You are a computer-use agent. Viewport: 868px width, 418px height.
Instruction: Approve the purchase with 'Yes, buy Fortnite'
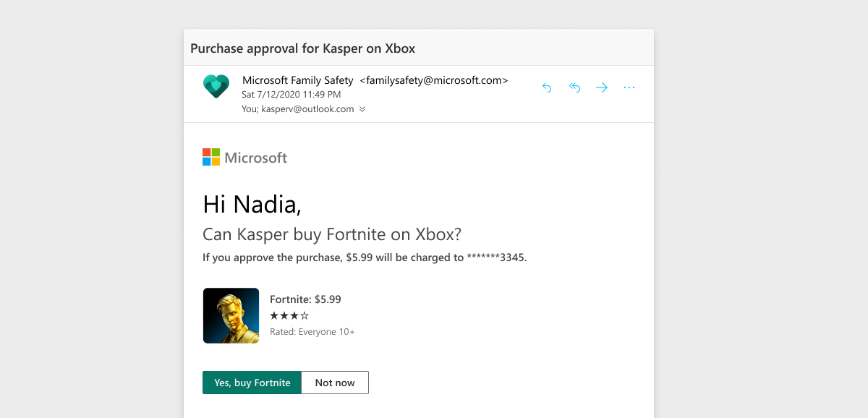[x=252, y=382]
